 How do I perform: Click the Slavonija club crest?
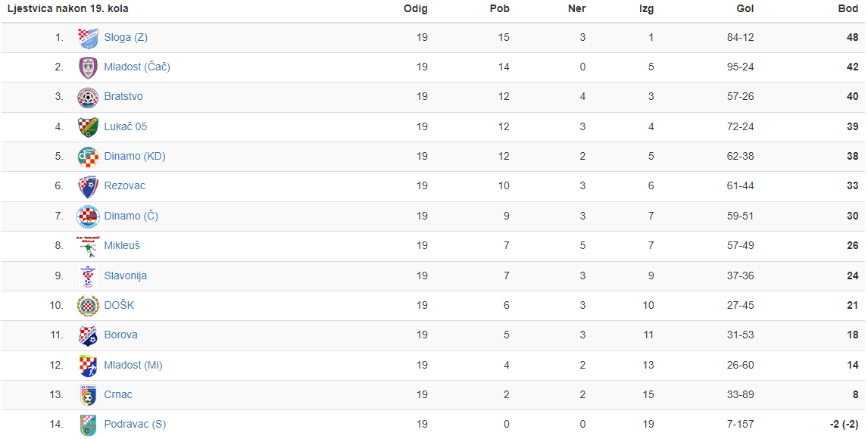(x=88, y=276)
